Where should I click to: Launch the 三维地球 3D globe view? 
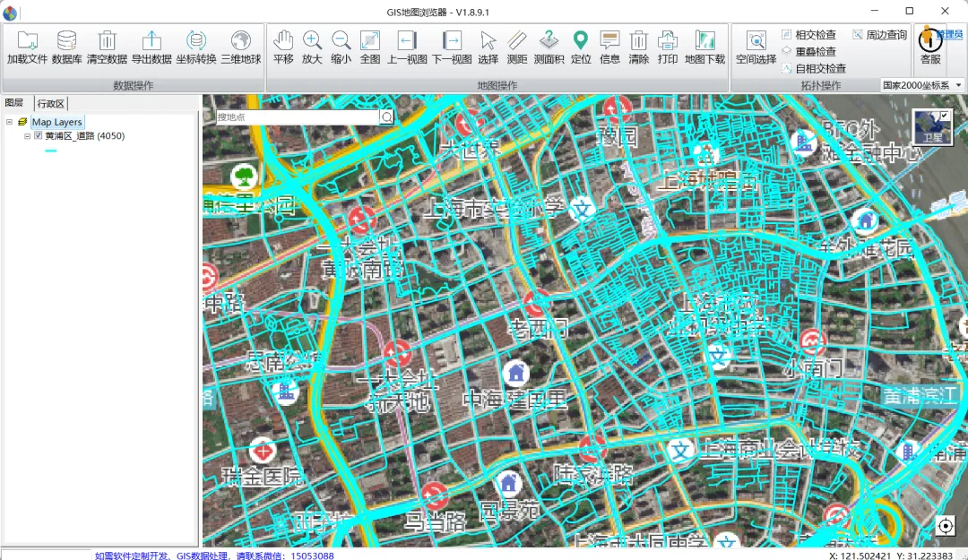click(x=240, y=41)
